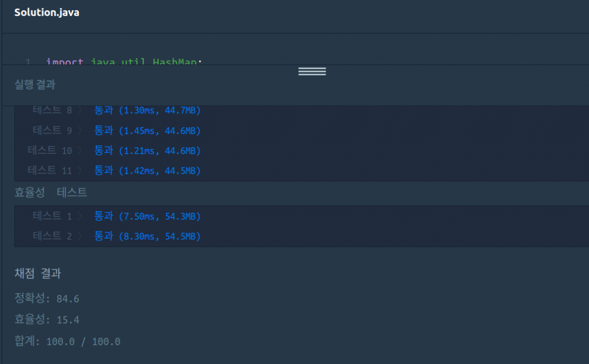This screenshot has width=589, height=364.
Task: Click the 통과 (1.30ms, 44.7MB) result
Action: pos(147,111)
